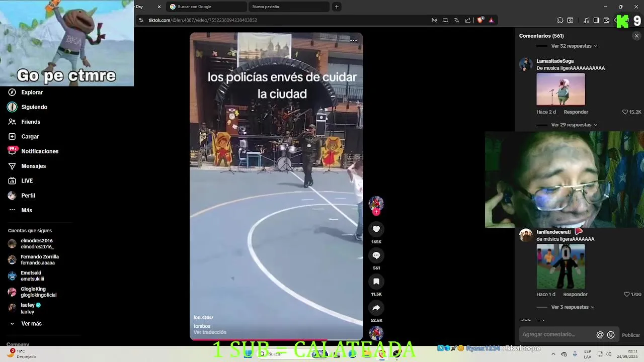The height and width of the screenshot is (362, 644).
Task: Switch to the Nueva pestaña tab
Action: [x=289, y=7]
